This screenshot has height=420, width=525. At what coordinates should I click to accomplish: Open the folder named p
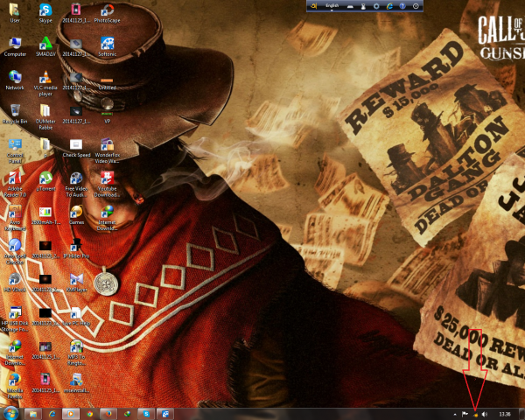pos(45,147)
